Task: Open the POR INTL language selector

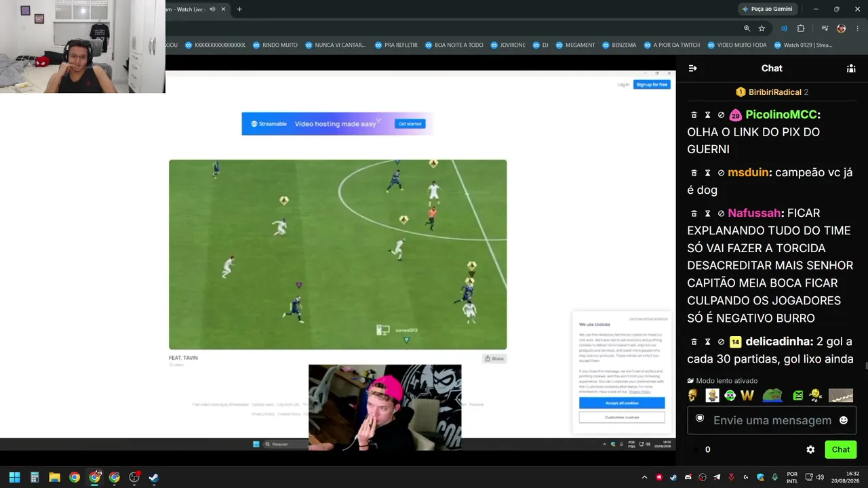Action: [x=792, y=477]
